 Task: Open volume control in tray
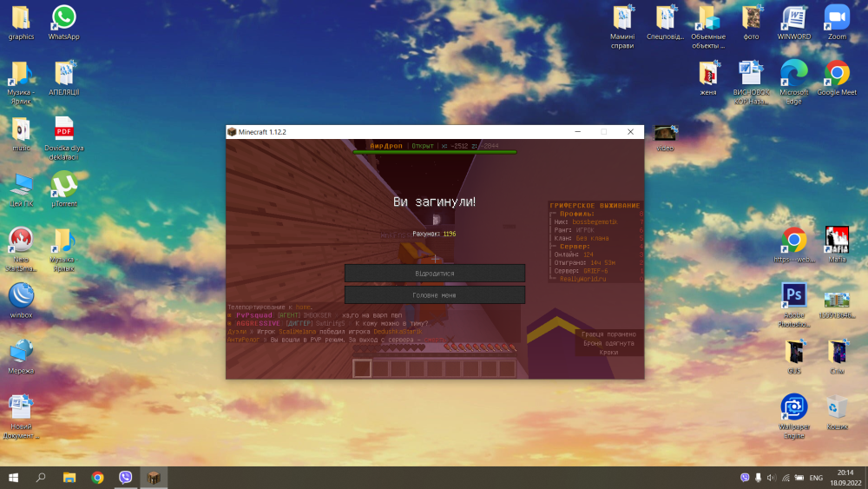click(x=771, y=478)
